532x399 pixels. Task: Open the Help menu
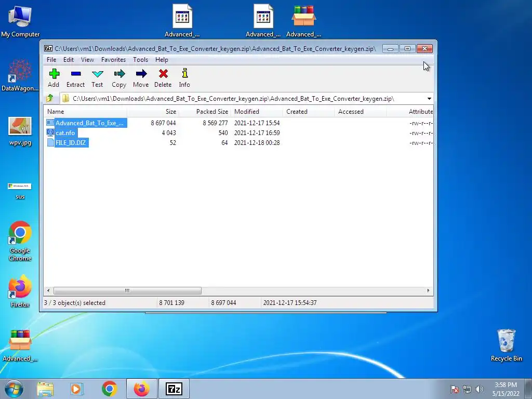click(x=162, y=60)
